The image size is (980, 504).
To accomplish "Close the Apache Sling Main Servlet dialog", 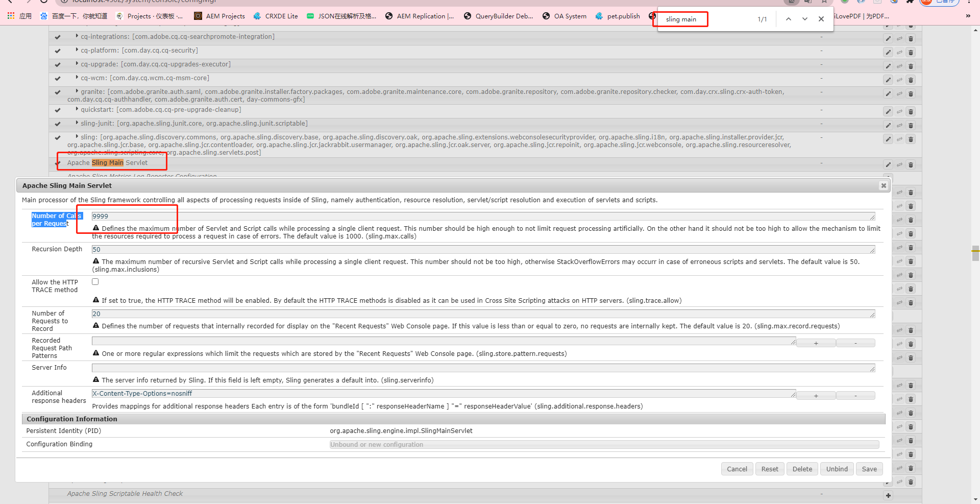I will [x=884, y=186].
